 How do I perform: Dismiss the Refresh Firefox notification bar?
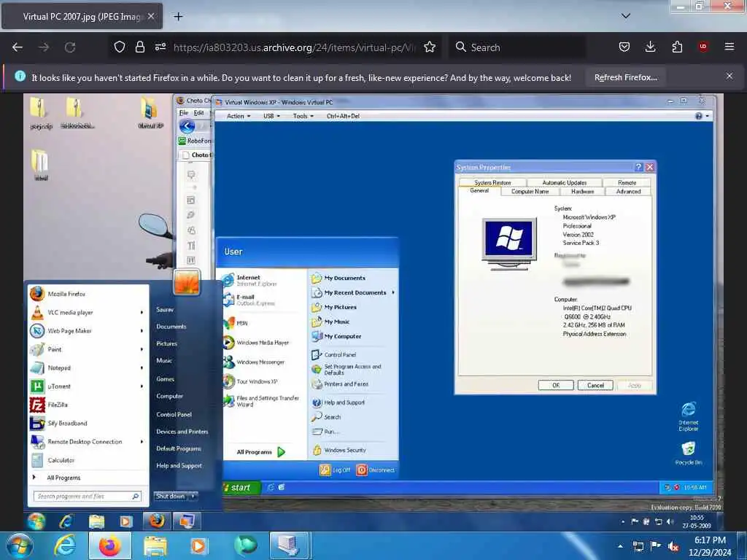[x=729, y=76]
